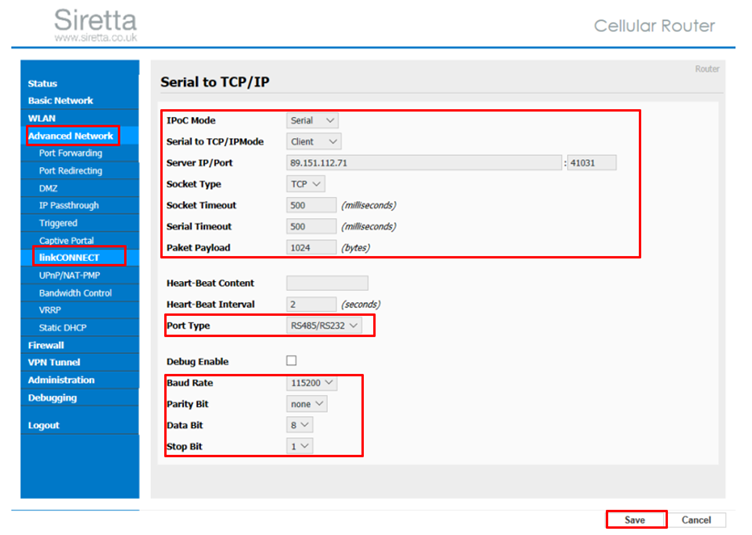Image resolution: width=752 pixels, height=535 pixels.
Task: Open the Basic Network menu
Action: pos(60,101)
